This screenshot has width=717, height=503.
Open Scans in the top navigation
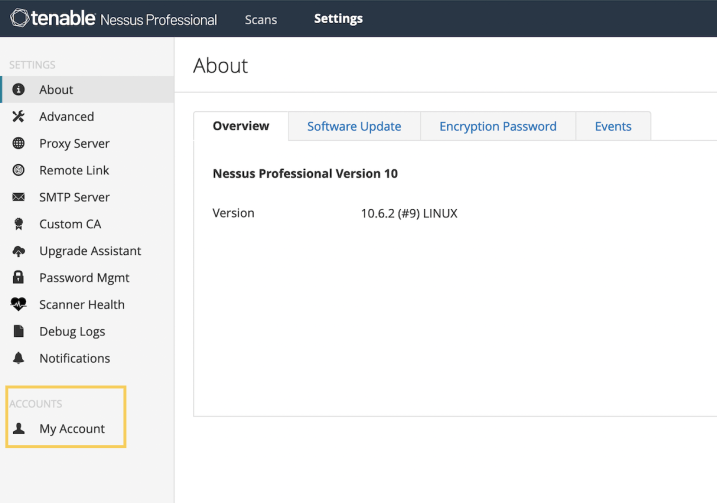[x=261, y=20]
